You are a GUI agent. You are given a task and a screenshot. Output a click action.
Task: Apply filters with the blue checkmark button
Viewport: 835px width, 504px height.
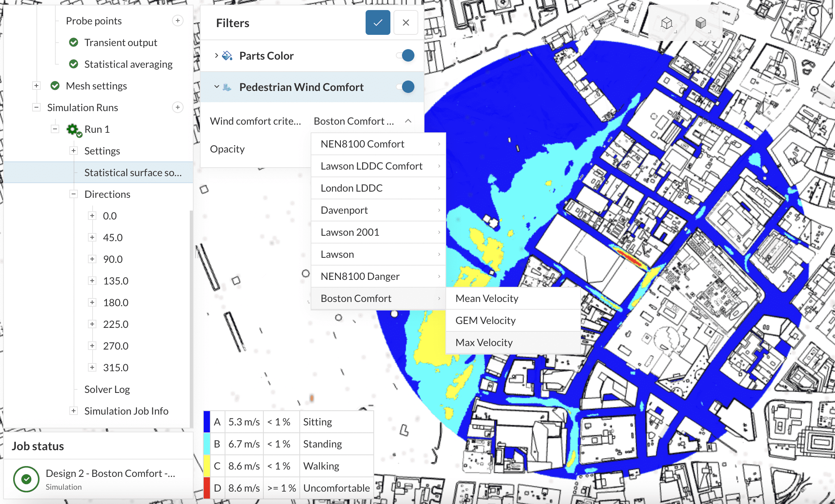tap(378, 23)
